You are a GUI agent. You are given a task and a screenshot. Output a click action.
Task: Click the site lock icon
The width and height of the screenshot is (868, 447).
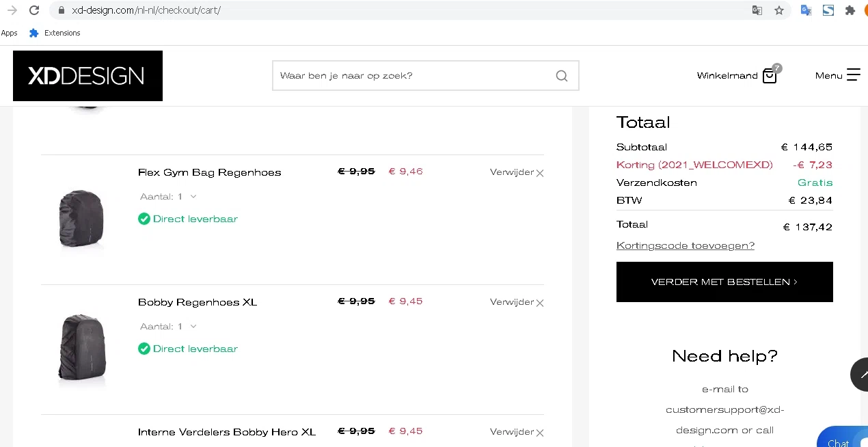(62, 10)
